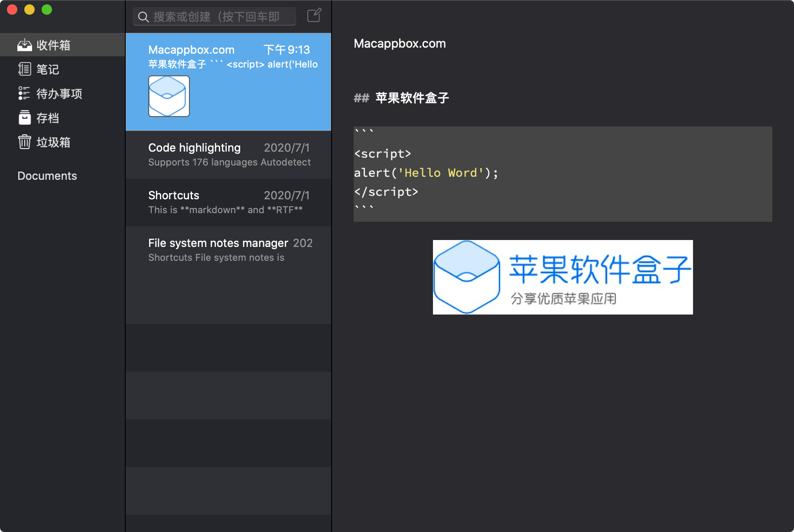Click the </script> closing tag line

point(386,192)
